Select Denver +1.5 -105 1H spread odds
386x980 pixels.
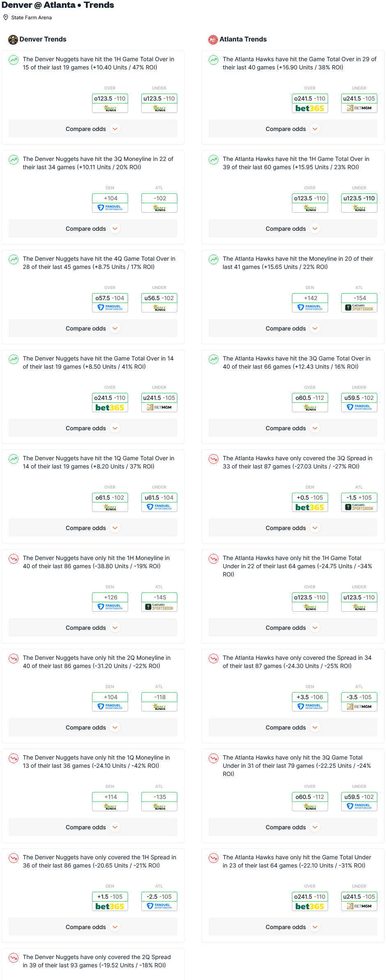pos(110,897)
